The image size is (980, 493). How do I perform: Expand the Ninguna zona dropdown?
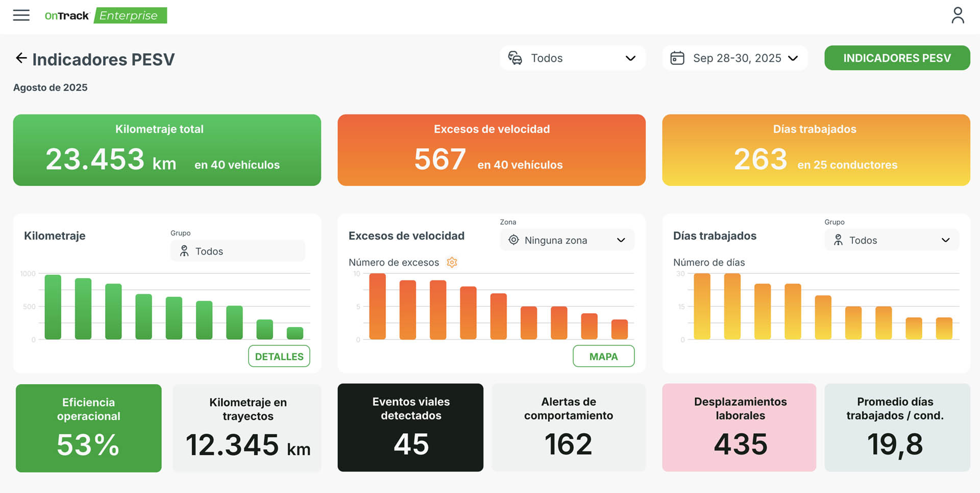pyautogui.click(x=621, y=240)
